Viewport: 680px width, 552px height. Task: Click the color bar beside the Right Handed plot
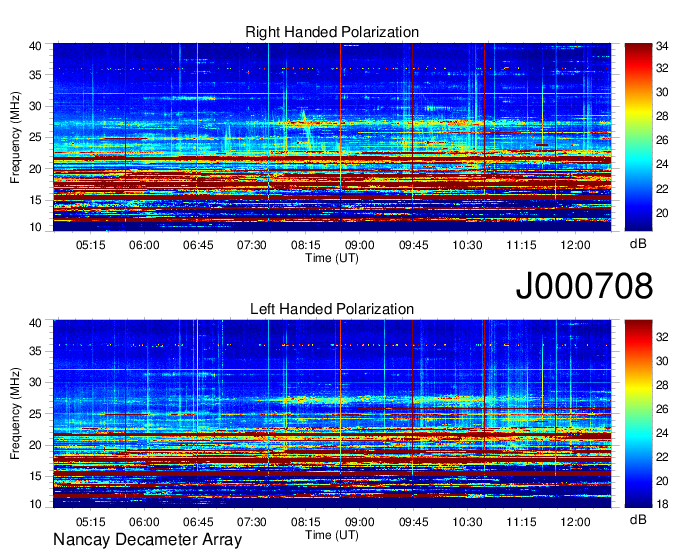click(x=638, y=137)
